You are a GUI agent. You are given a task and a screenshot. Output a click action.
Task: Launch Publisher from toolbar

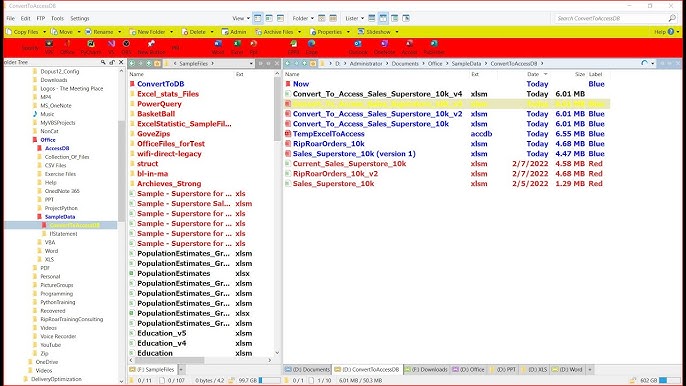(x=434, y=47)
